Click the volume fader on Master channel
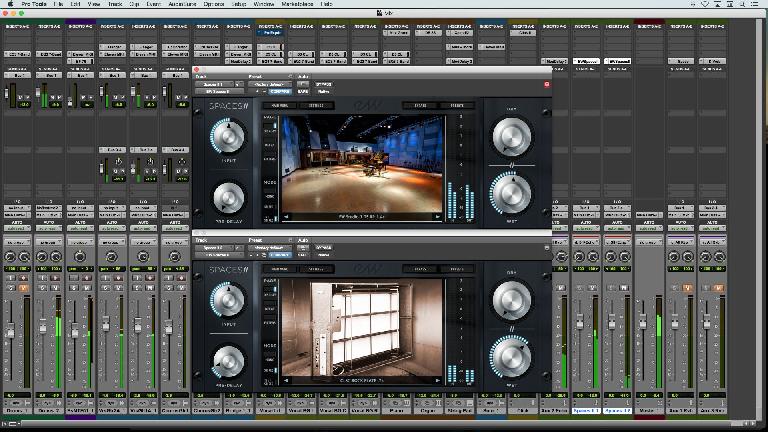 [x=643, y=322]
